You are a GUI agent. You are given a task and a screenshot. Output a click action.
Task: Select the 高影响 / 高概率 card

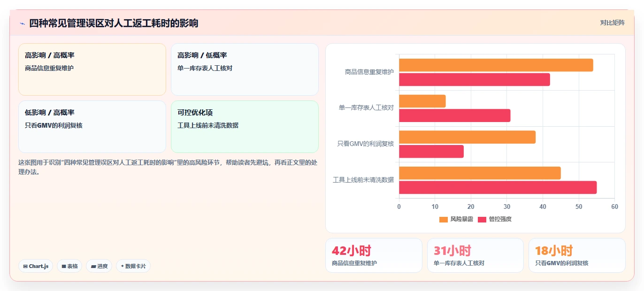tap(92, 69)
